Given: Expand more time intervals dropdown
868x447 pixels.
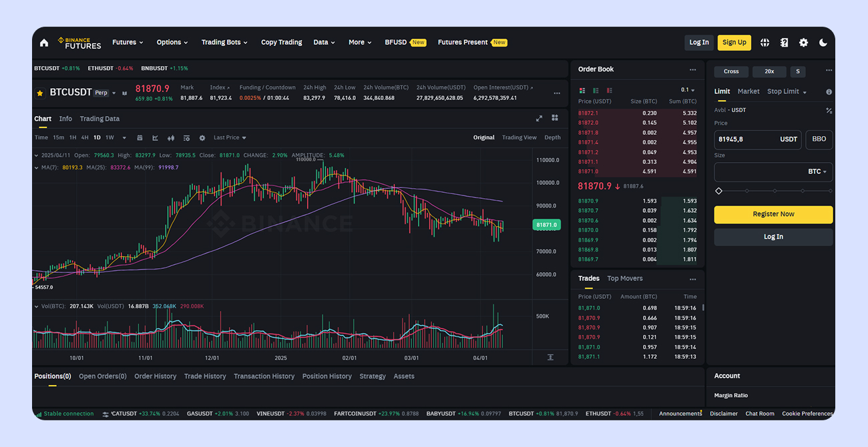Looking at the screenshot, I should coord(124,138).
